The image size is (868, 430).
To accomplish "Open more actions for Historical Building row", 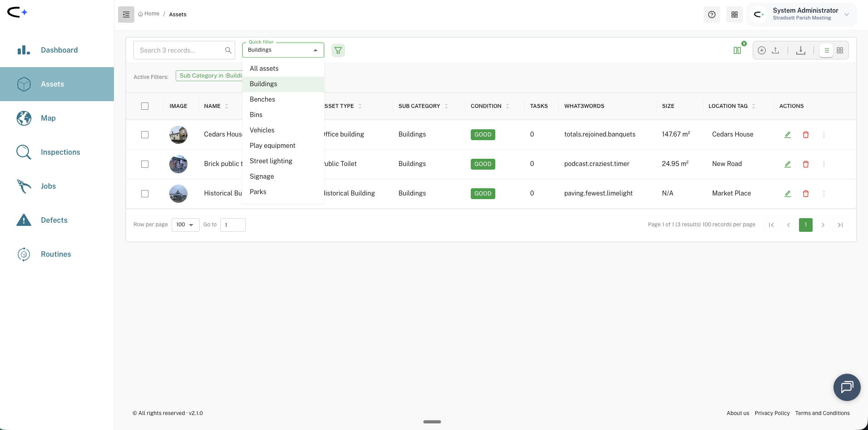I will pyautogui.click(x=824, y=194).
